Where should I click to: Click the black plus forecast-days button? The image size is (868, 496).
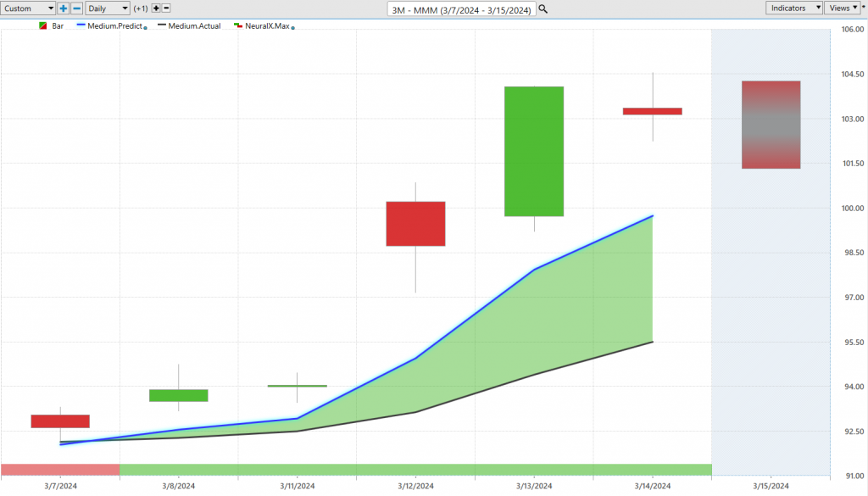[156, 8]
